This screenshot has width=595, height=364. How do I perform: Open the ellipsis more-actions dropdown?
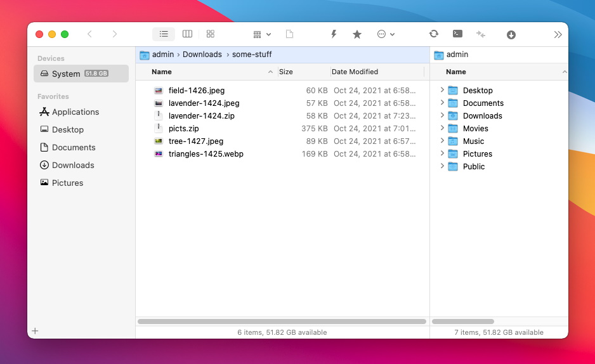(386, 34)
